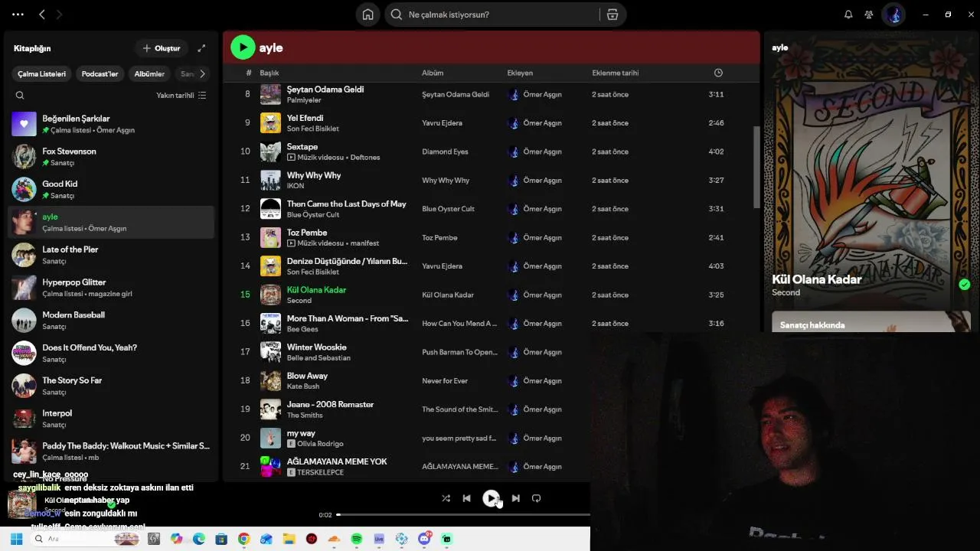This screenshot has height=551, width=980.
Task: Open Modern Baseball in the library
Action: pyautogui.click(x=111, y=321)
